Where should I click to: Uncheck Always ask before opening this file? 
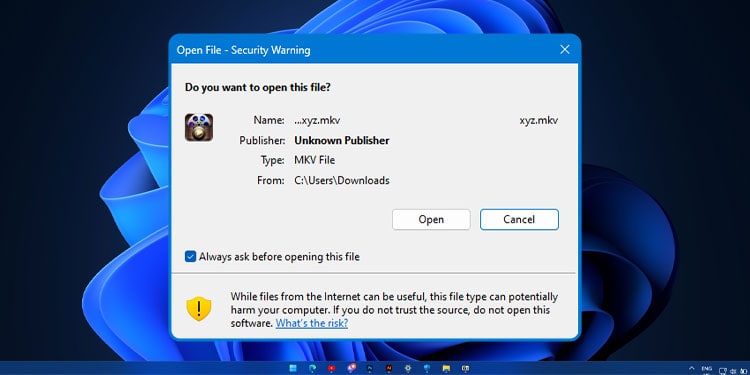[190, 257]
